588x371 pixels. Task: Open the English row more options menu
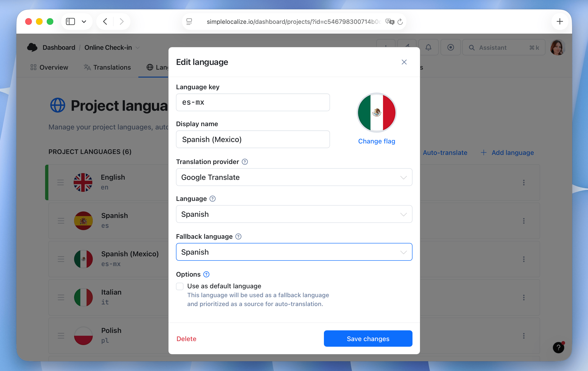click(x=523, y=182)
